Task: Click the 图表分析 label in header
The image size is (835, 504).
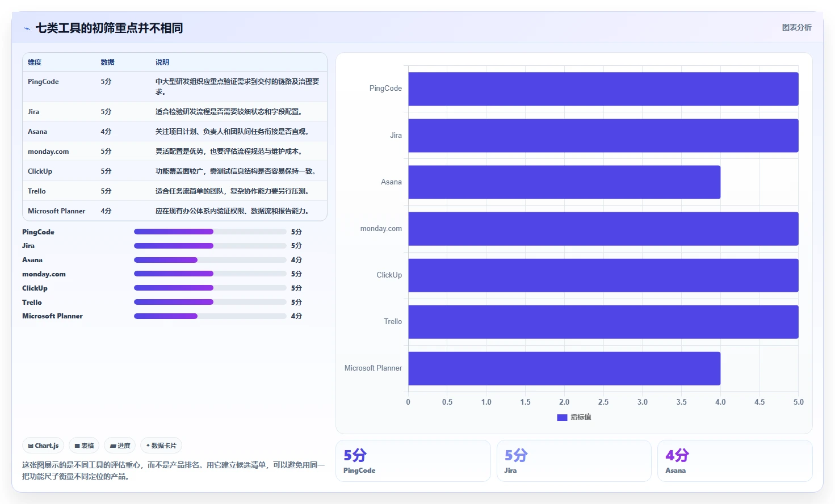Action: click(796, 27)
